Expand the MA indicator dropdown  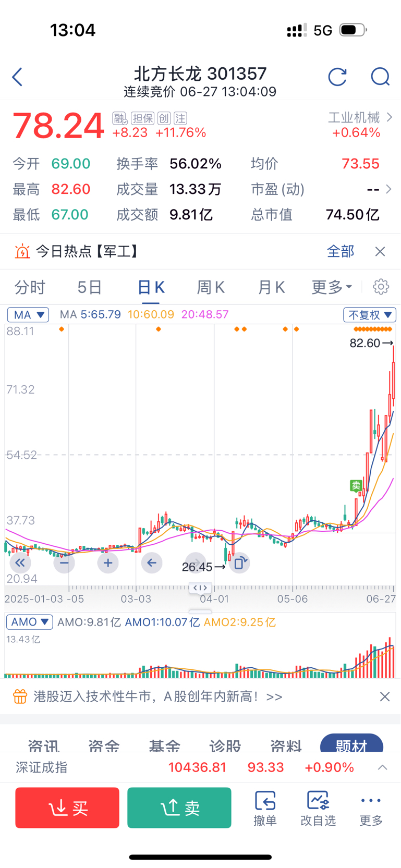click(28, 315)
